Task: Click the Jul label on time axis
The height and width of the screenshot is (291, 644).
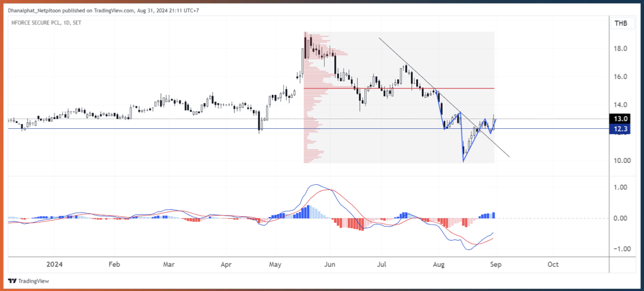Action: [x=382, y=264]
